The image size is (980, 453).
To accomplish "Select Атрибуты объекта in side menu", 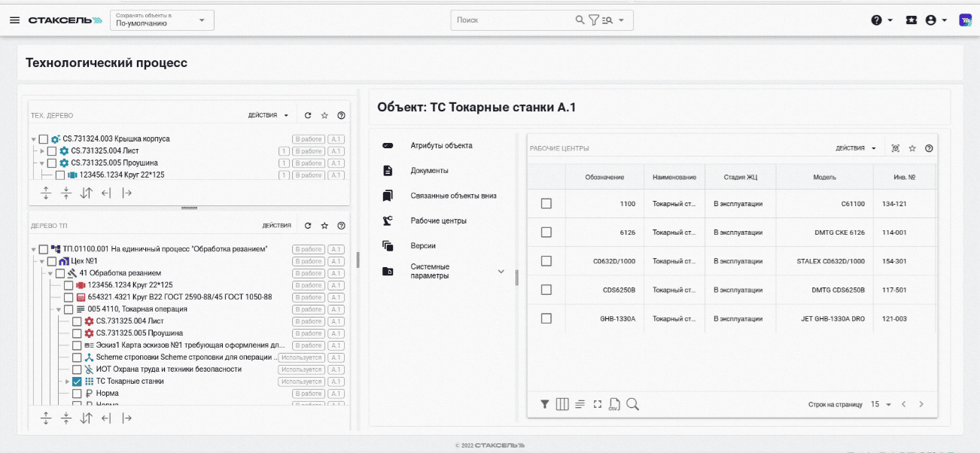I will tap(441, 145).
